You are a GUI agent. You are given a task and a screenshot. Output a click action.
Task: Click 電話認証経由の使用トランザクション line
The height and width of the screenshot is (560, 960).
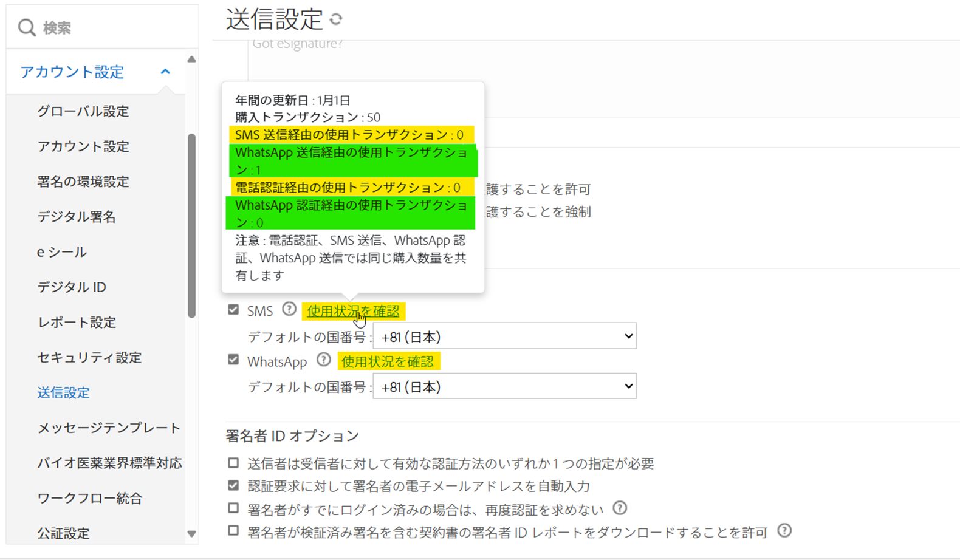point(348,187)
